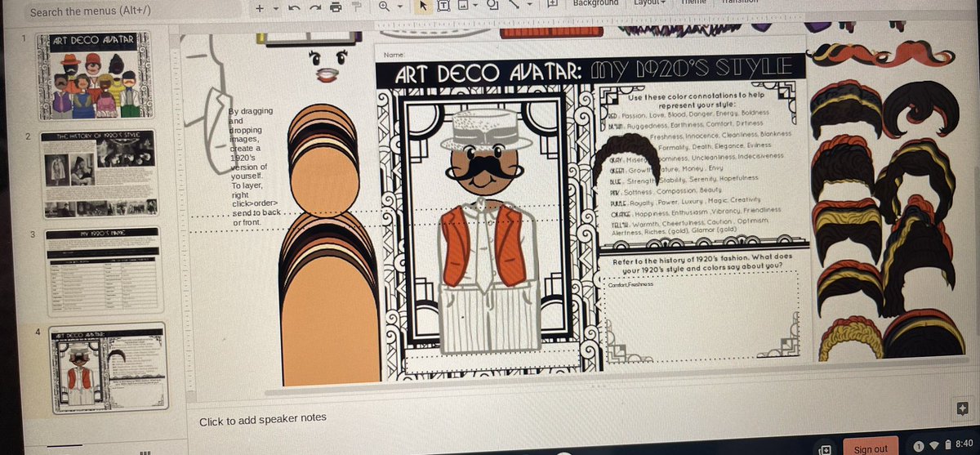Open the Zoom dropdown arrow

point(399,7)
